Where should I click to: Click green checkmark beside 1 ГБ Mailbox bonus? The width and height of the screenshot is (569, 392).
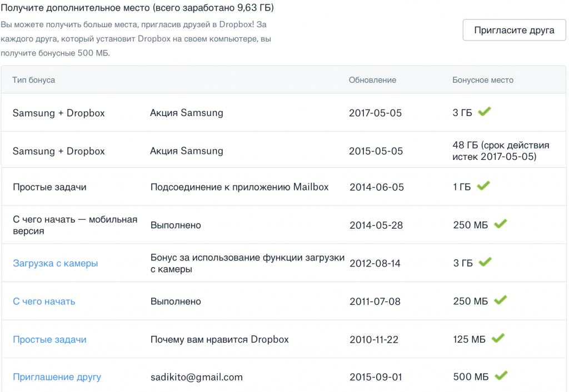coord(483,187)
